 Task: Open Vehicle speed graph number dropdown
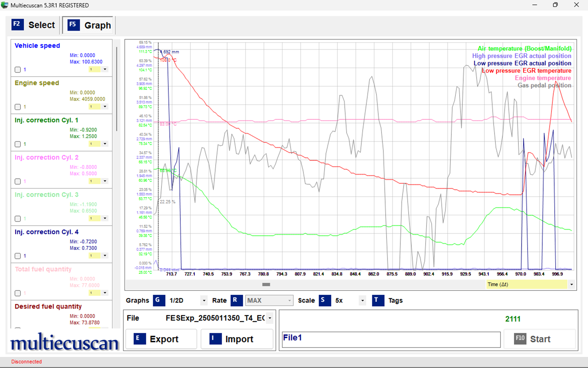pyautogui.click(x=105, y=69)
